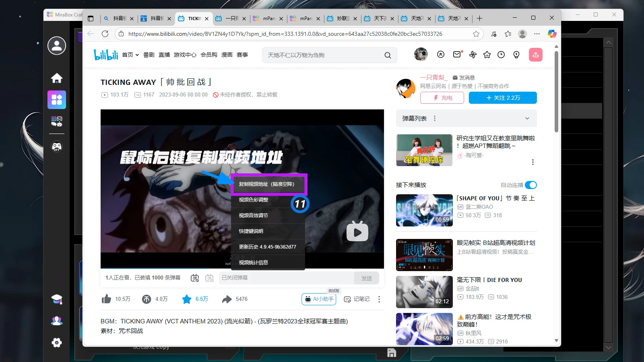Select 更新历史 4.9.45 menu entry
This screenshot has height=362, width=644.
click(268, 247)
